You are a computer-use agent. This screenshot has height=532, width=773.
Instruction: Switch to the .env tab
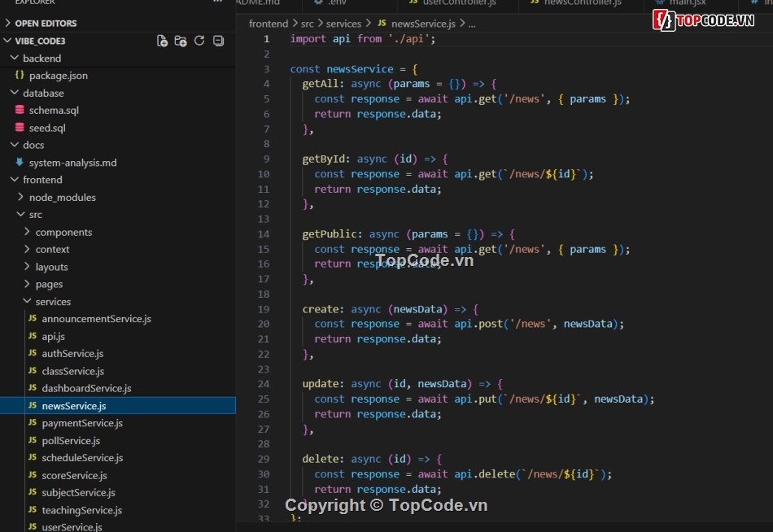333,2
